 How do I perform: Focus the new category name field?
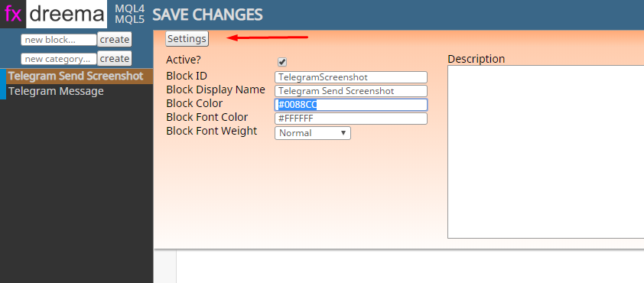59,59
